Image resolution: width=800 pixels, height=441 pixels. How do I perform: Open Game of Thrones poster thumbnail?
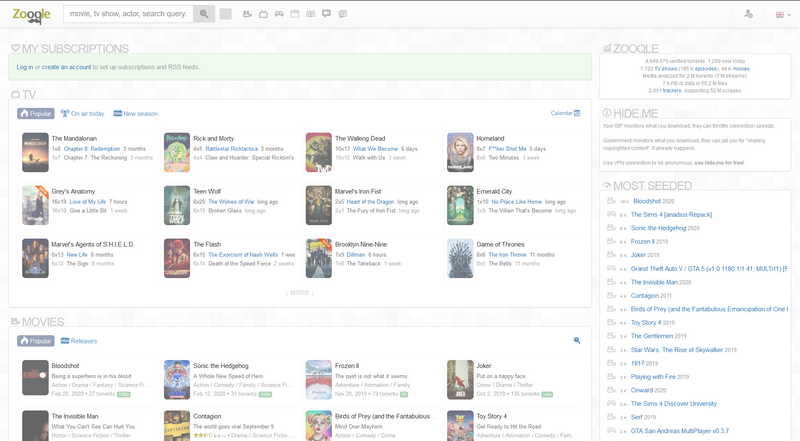point(460,258)
